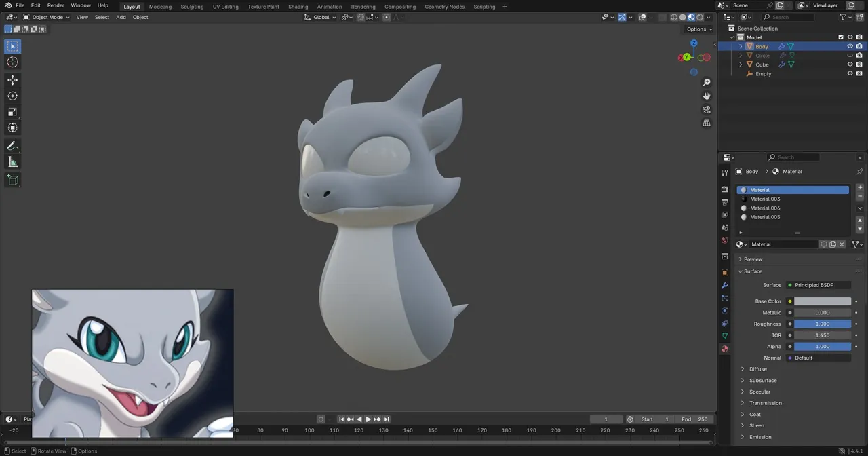Open the Object Data properties tab

pos(724,336)
